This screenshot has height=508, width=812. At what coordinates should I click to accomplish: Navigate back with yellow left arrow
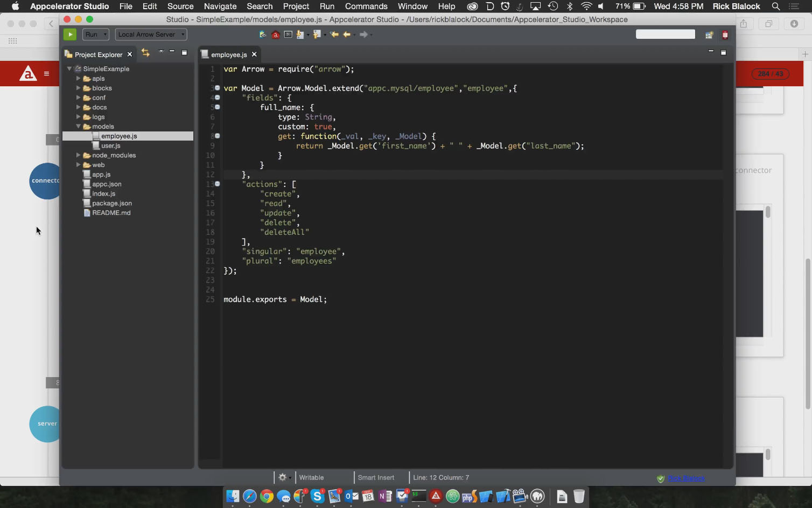tap(347, 34)
